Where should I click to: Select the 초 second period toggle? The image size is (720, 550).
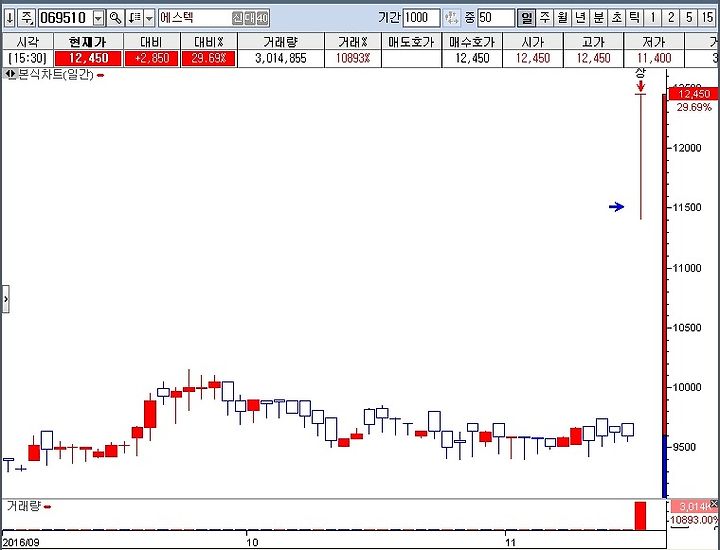point(616,18)
